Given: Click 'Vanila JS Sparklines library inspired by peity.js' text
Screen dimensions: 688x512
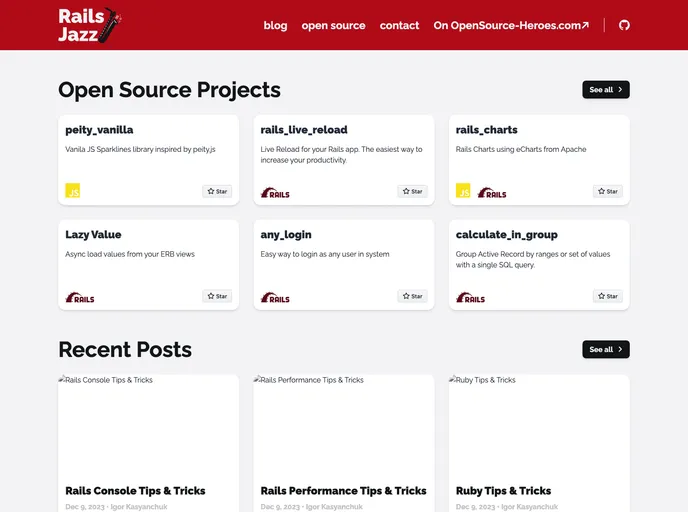Looking at the screenshot, I should [140, 149].
